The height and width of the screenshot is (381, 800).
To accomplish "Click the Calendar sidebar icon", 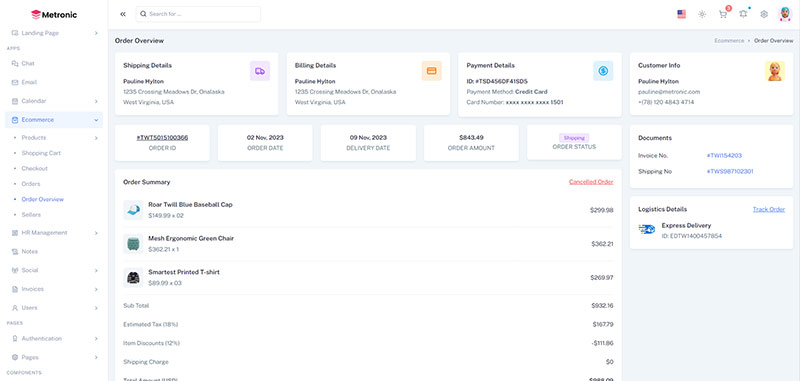I will [15, 101].
